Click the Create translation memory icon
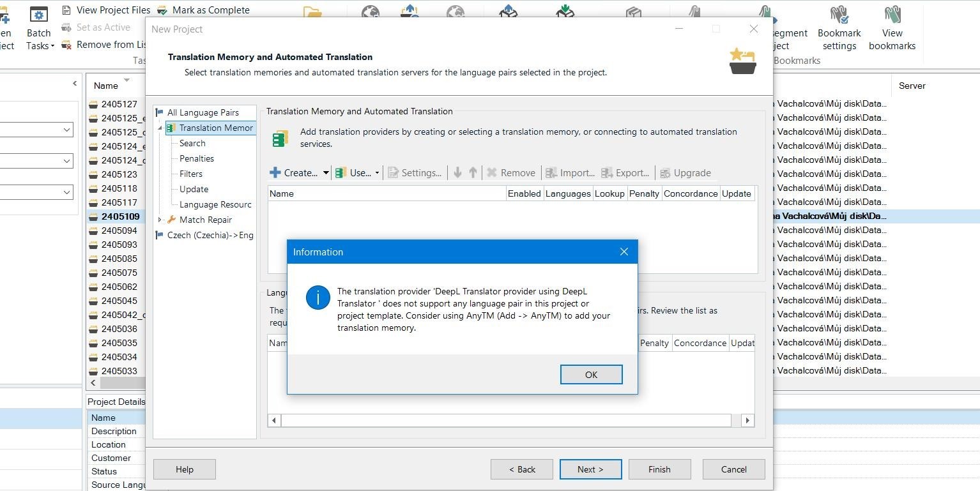The height and width of the screenshot is (491, 980). [x=275, y=173]
